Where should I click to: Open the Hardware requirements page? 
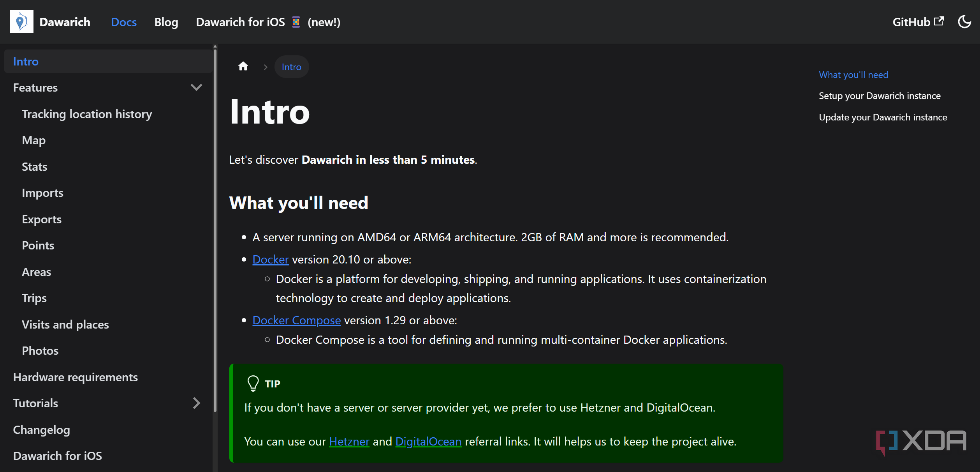click(76, 377)
